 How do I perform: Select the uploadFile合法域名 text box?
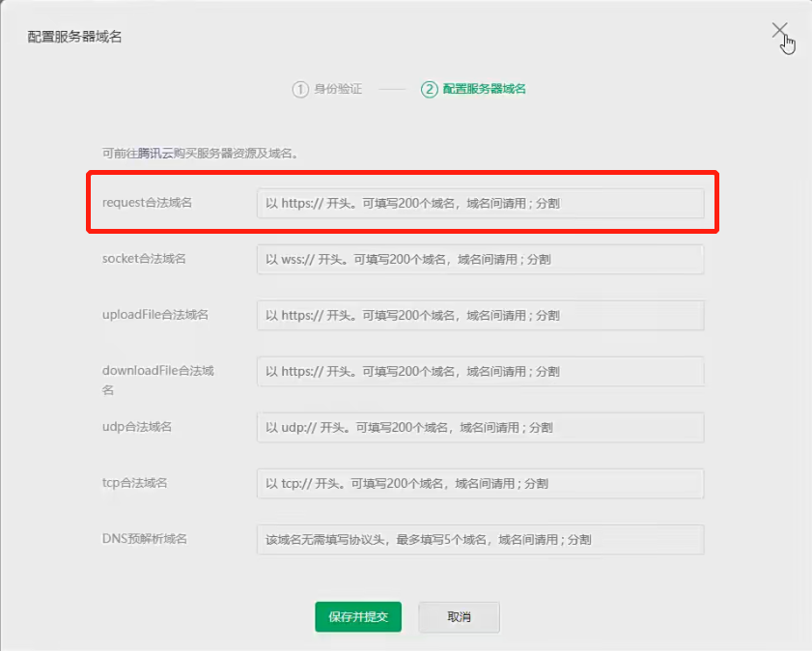coord(480,316)
